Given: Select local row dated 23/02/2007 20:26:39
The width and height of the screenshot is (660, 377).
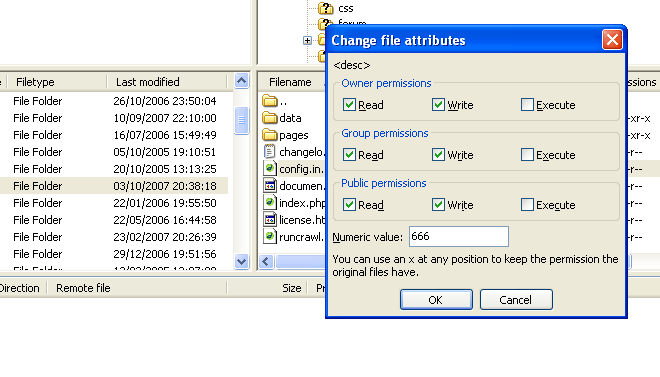Looking at the screenshot, I should (114, 237).
